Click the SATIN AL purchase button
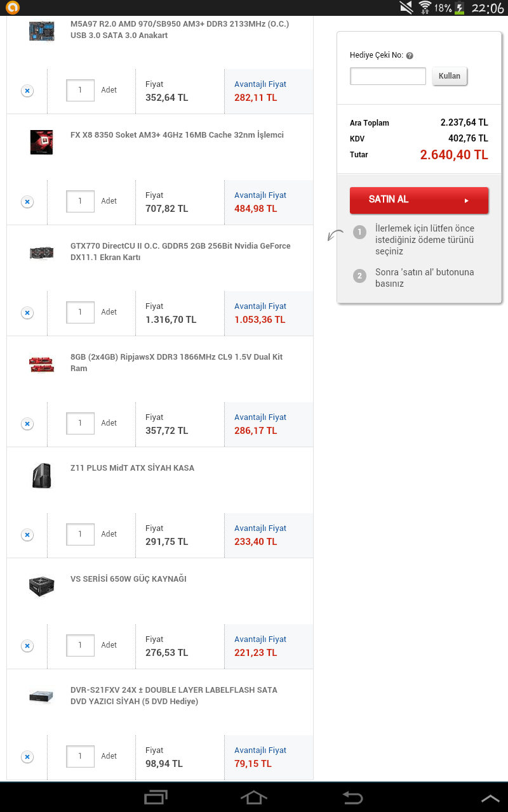 [x=419, y=200]
